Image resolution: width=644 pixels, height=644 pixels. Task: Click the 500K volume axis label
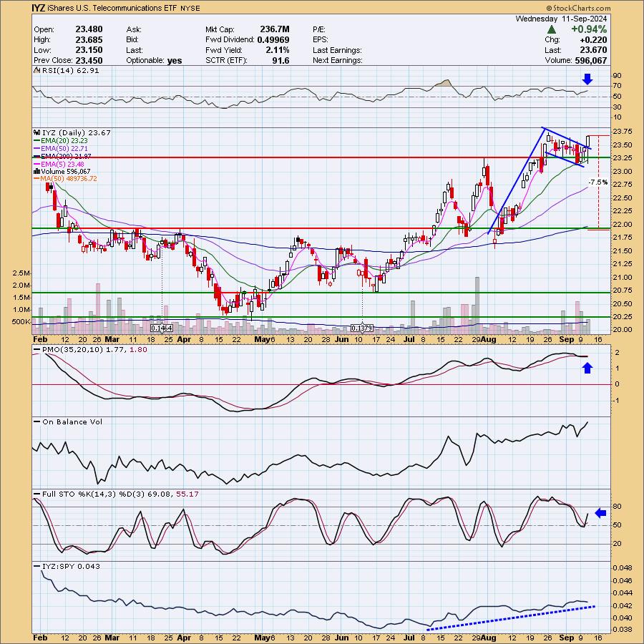coord(21,321)
